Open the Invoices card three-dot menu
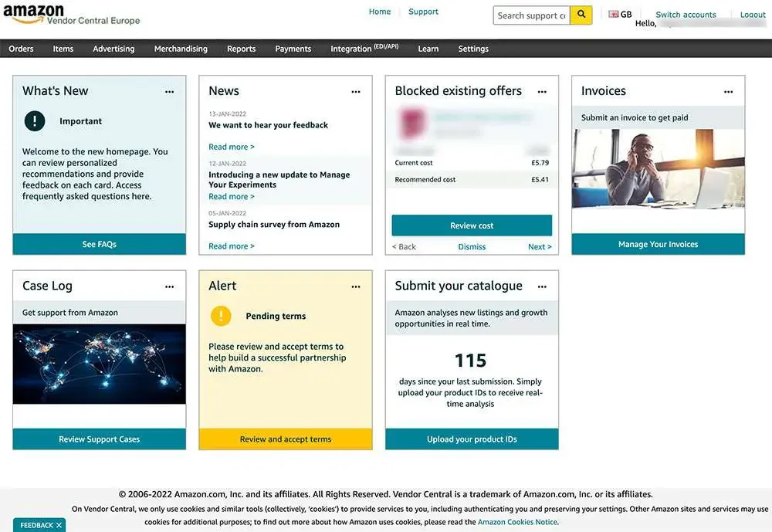Image resolution: width=772 pixels, height=532 pixels. (x=728, y=92)
